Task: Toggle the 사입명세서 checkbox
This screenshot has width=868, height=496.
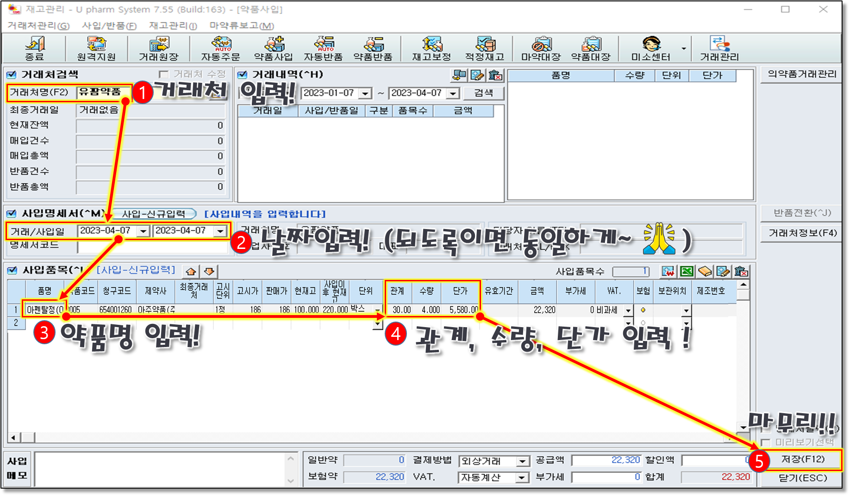Action: tap(12, 214)
